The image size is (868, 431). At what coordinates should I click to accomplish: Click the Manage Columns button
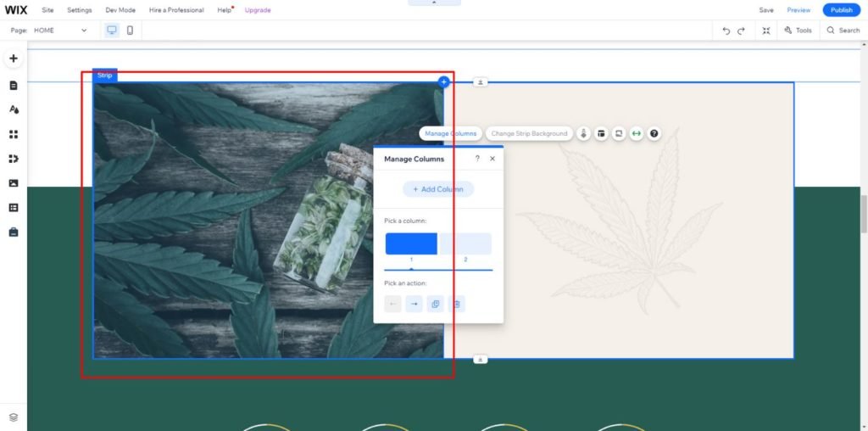pyautogui.click(x=450, y=133)
